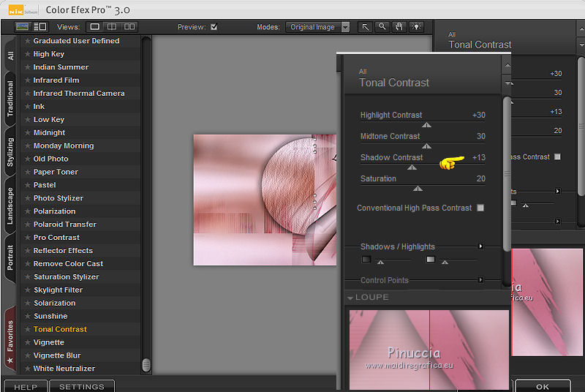Toggle favorite star for Graduated User Defined
585x392 pixels.
pos(27,41)
